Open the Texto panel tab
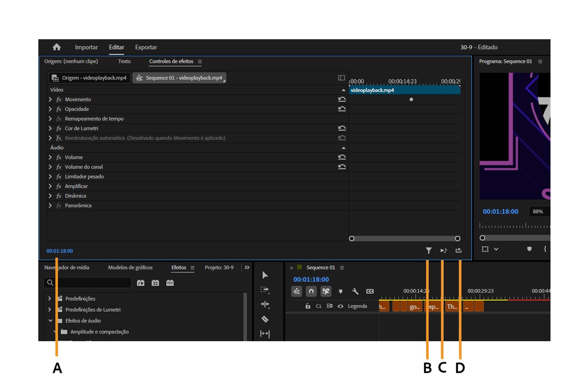Image resolution: width=588 pixels, height=380 pixels. tap(124, 61)
